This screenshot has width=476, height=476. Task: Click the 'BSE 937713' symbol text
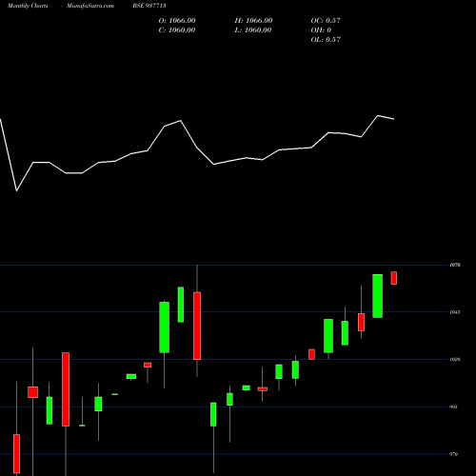(x=149, y=6)
